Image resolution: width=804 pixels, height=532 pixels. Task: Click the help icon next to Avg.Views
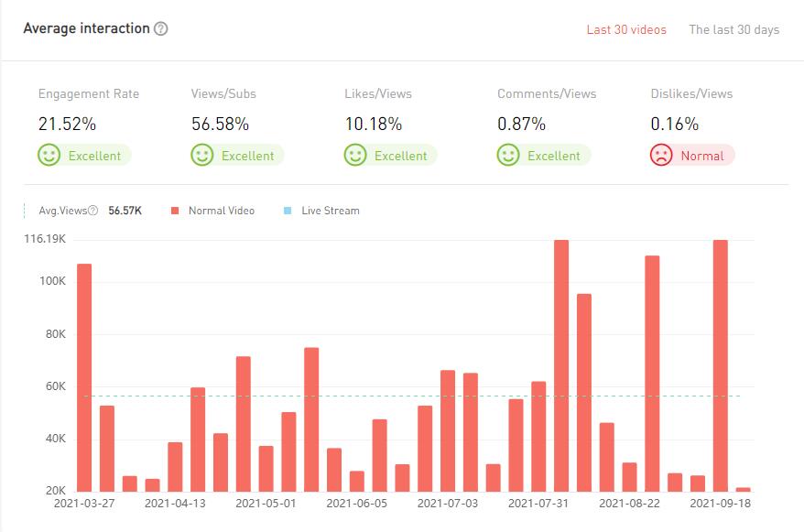tap(93, 211)
